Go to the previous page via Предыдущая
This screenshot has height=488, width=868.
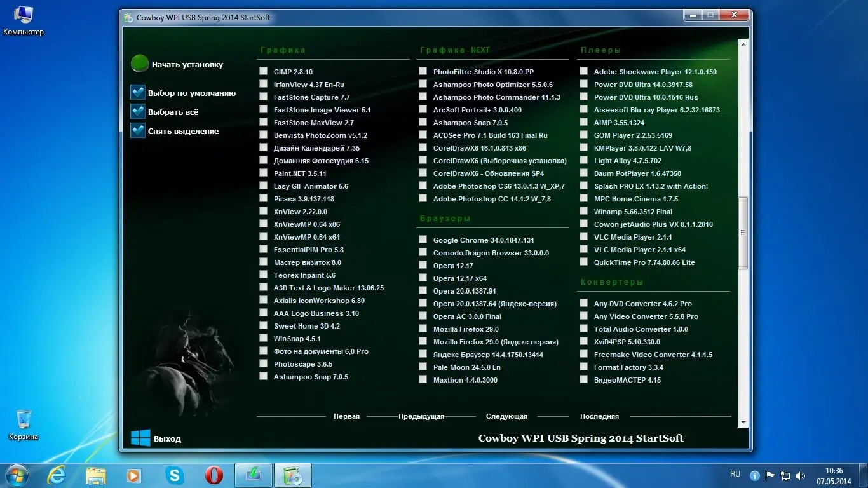(421, 416)
